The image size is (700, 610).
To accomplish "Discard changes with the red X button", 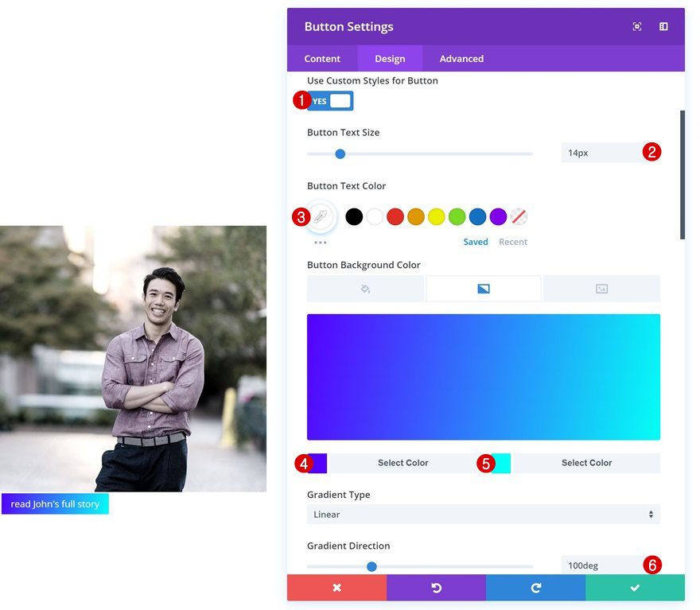I will click(x=336, y=588).
